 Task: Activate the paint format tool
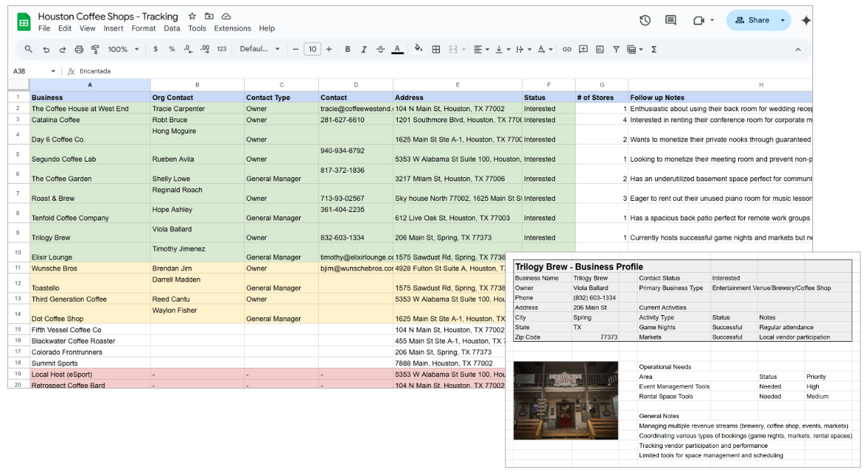95,49
